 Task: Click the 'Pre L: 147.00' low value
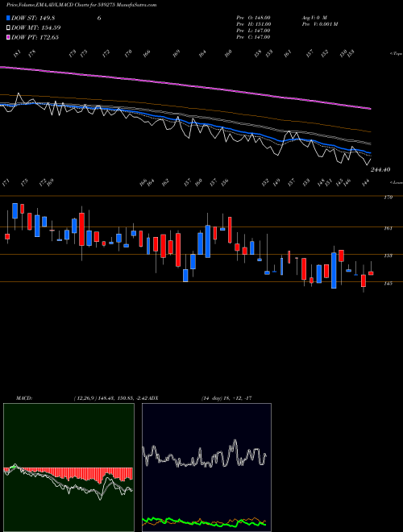253,31
